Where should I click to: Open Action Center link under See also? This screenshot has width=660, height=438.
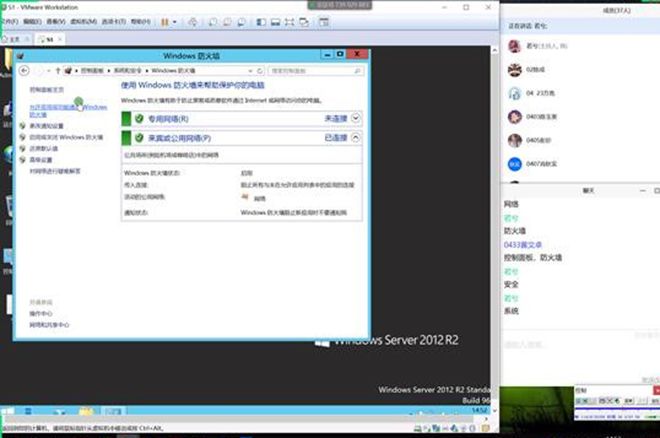click(x=41, y=313)
